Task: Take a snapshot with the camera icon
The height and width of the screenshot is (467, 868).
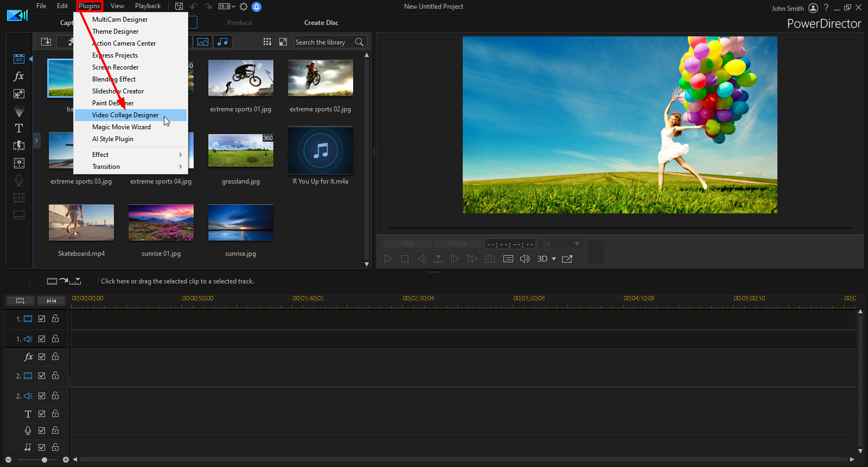Action: [490, 259]
